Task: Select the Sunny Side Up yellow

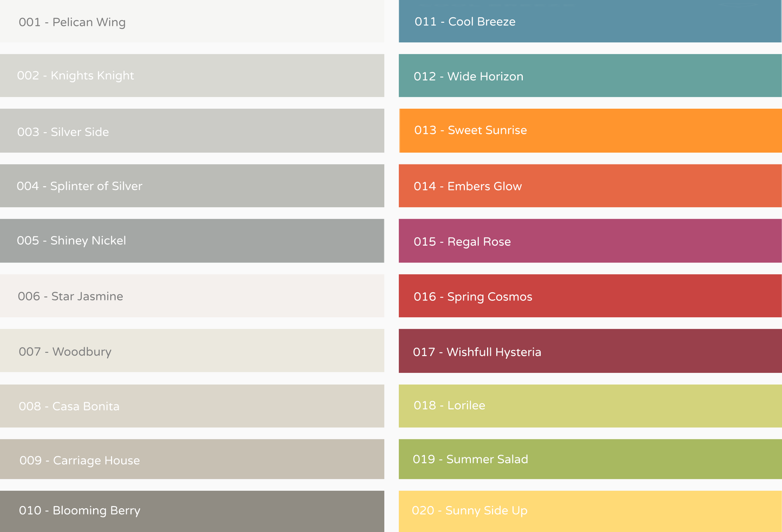Action: pyautogui.click(x=590, y=511)
